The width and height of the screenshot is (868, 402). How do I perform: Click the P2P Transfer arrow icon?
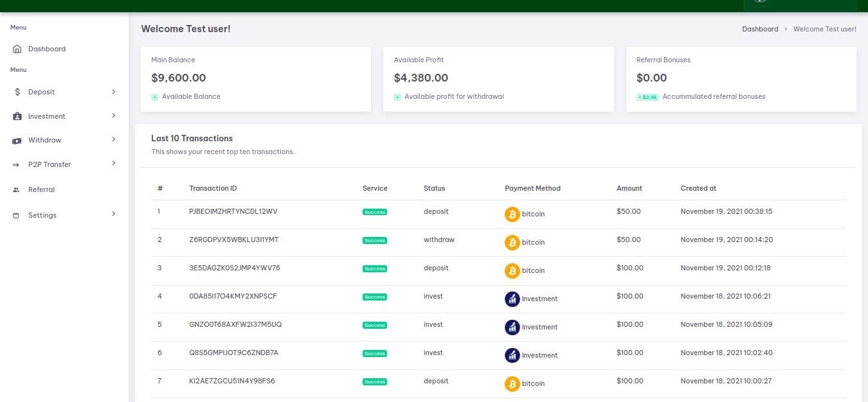pyautogui.click(x=17, y=165)
